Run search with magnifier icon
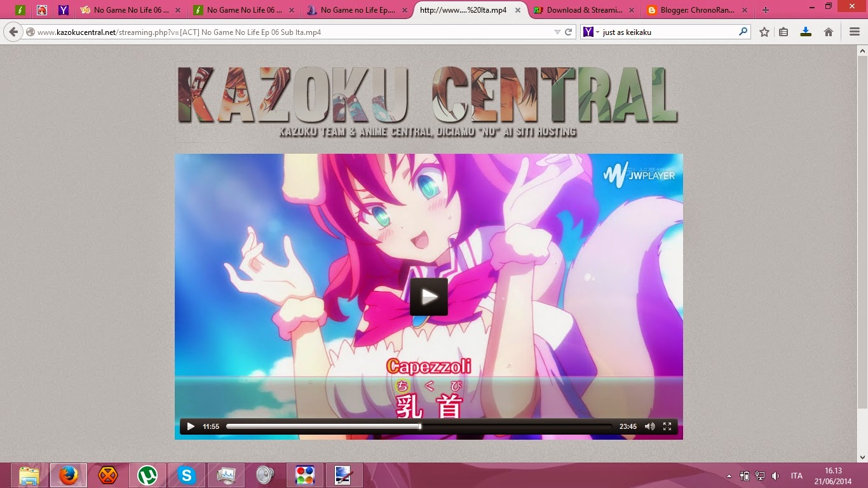The height and width of the screenshot is (488, 868). (743, 32)
